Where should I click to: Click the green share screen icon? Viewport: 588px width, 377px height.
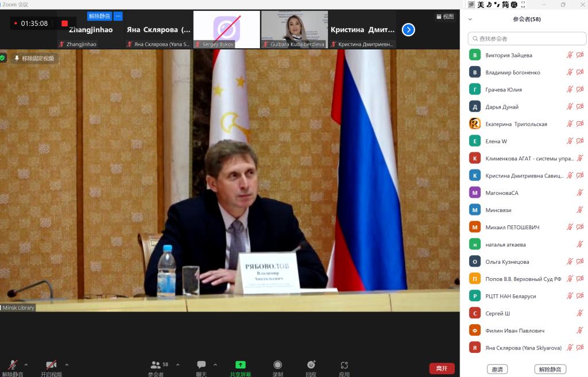coord(241,365)
